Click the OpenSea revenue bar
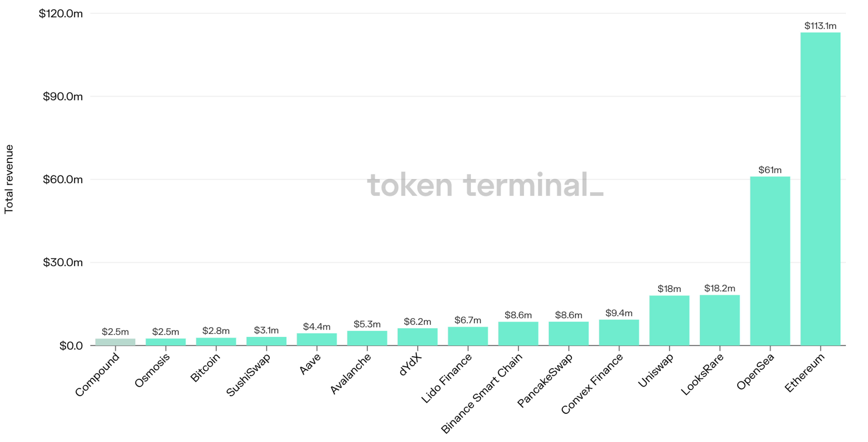The width and height of the screenshot is (868, 442). click(770, 261)
